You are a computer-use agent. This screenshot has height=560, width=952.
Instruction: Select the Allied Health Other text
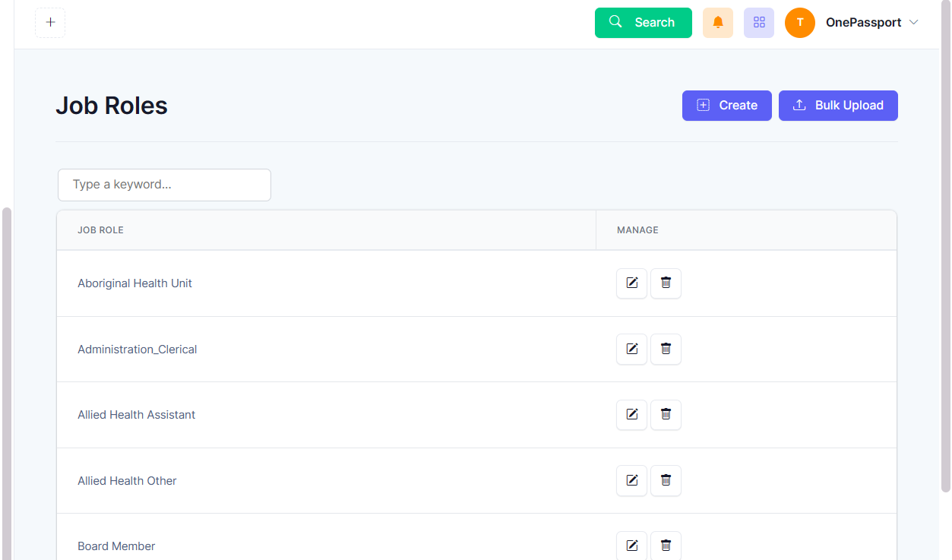point(127,481)
